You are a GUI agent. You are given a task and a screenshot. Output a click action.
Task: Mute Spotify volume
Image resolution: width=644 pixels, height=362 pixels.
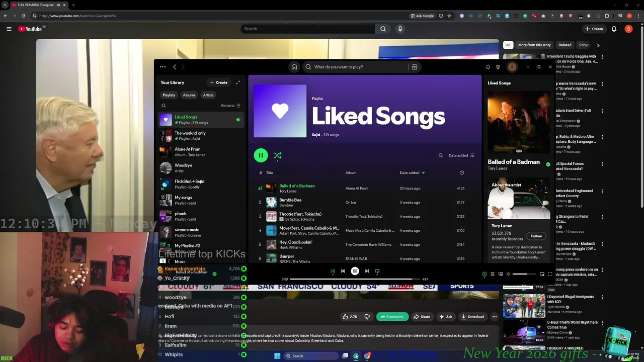click(509, 274)
